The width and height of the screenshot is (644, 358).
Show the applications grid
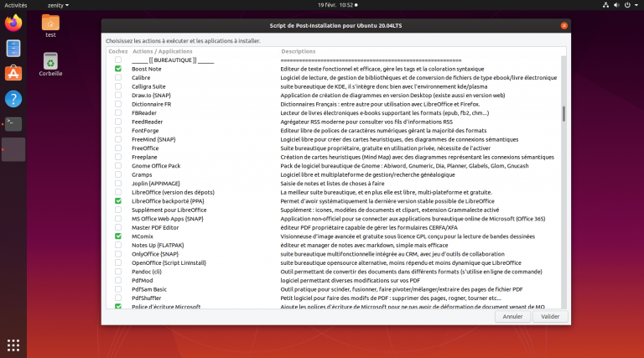(x=13, y=345)
